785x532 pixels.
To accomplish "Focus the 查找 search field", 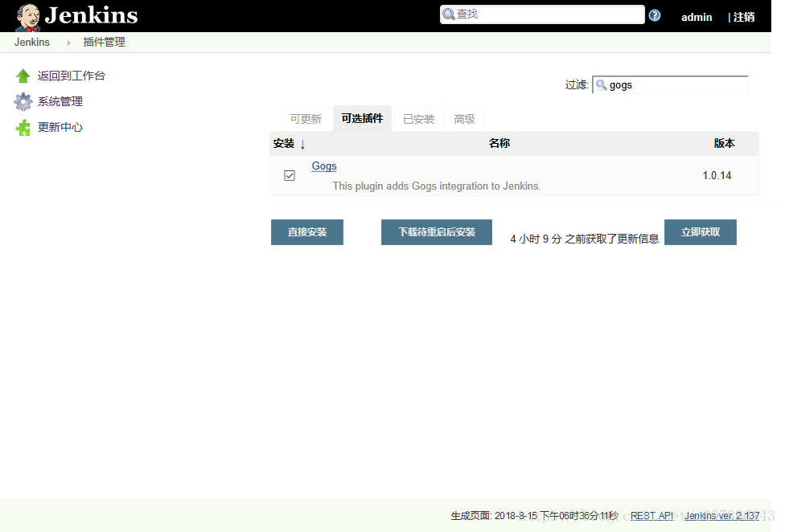I will [x=542, y=14].
